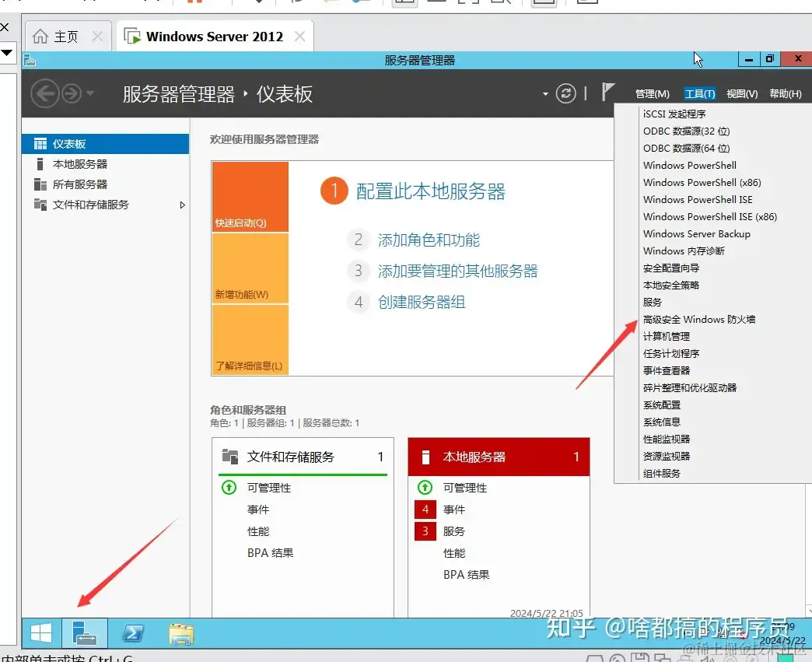Click the 本地服务器 server icon in the sidebar
The width and height of the screenshot is (812, 662).
click(40, 164)
